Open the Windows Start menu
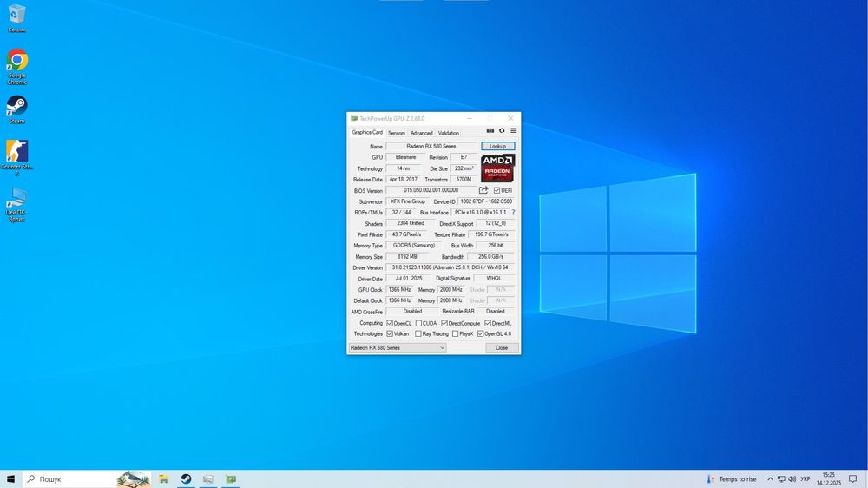The image size is (868, 488). (x=10, y=479)
